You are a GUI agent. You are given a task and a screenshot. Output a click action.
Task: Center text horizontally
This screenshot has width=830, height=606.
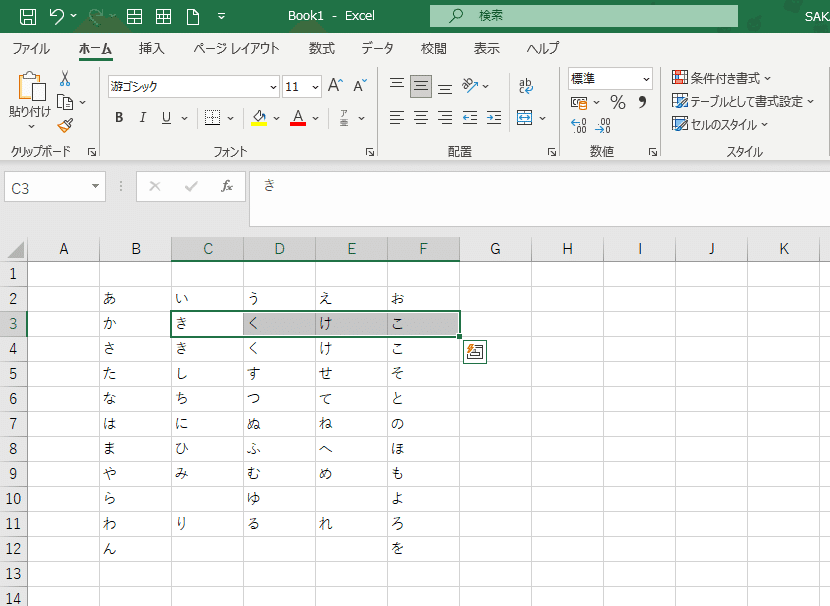pos(421,117)
